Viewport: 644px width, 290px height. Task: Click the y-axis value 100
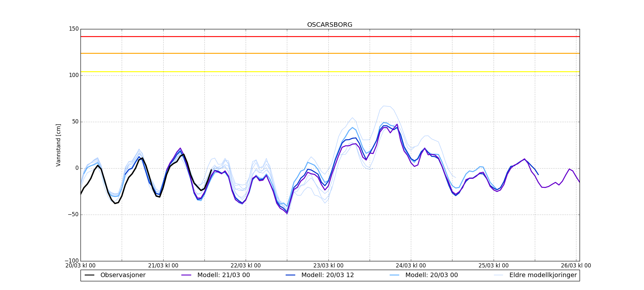coord(74,75)
